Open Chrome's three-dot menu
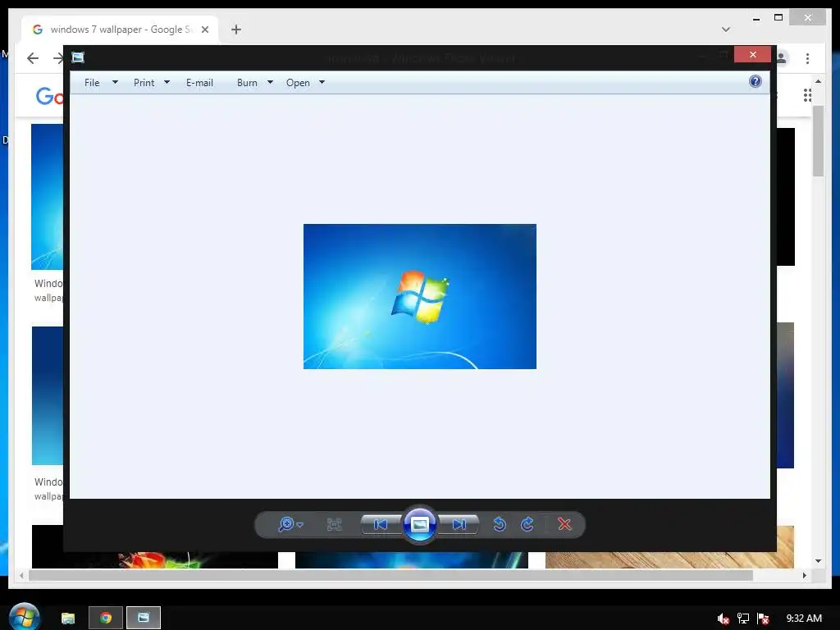840x630 pixels. click(x=807, y=58)
